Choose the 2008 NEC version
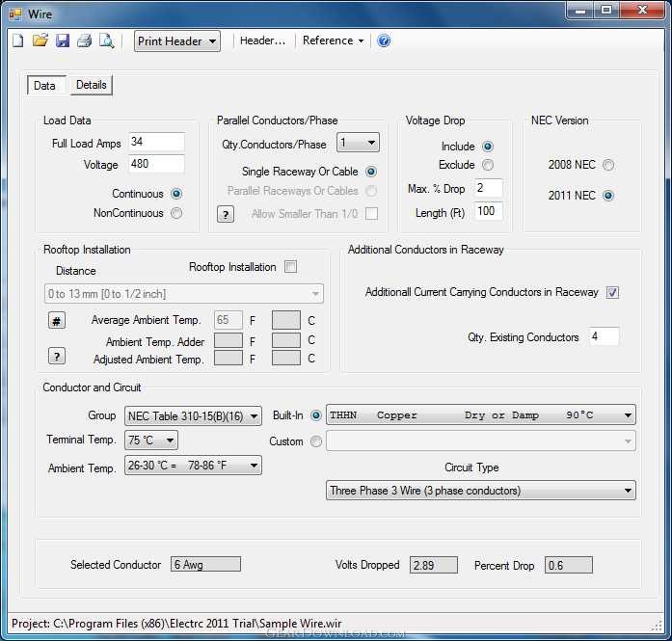The image size is (672, 641). (x=608, y=165)
